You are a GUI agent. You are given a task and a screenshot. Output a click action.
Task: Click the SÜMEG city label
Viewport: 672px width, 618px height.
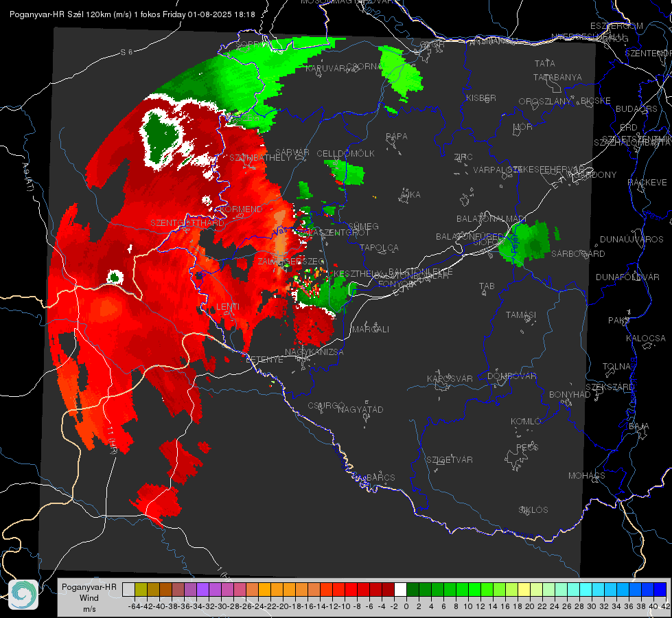coord(363,227)
